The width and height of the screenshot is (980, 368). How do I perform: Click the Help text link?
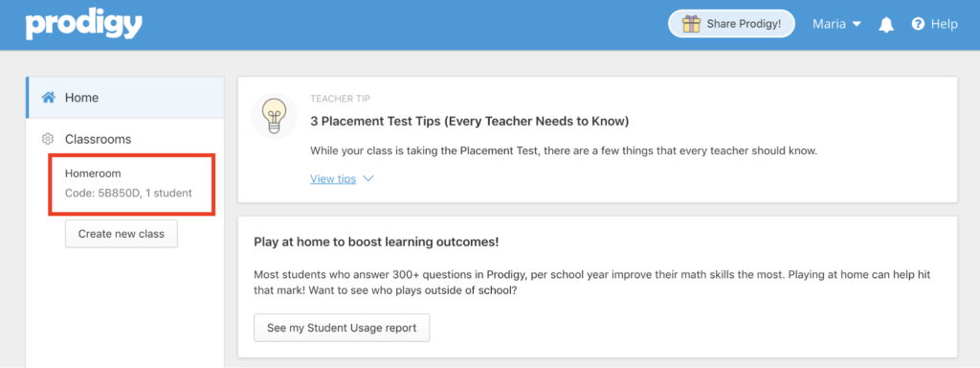point(944,24)
